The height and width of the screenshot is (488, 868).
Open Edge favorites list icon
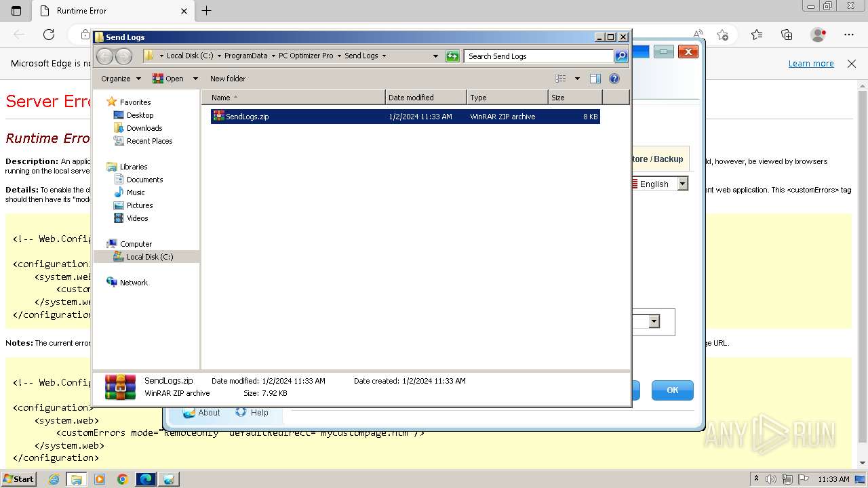757,35
